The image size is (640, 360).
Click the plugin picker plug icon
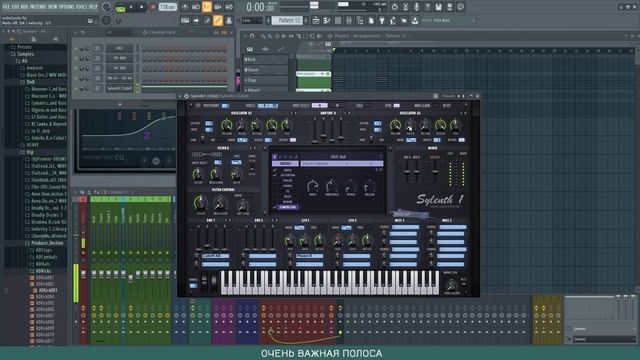[382, 20]
